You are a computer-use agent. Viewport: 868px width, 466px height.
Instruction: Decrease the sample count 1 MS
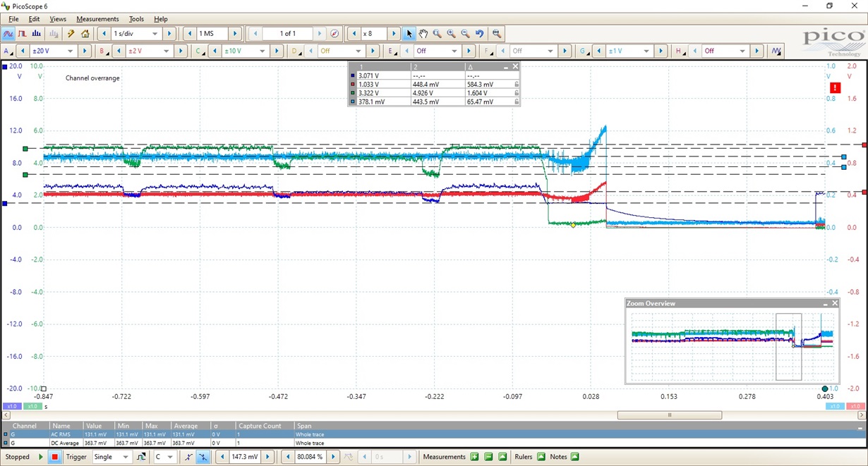[189, 33]
